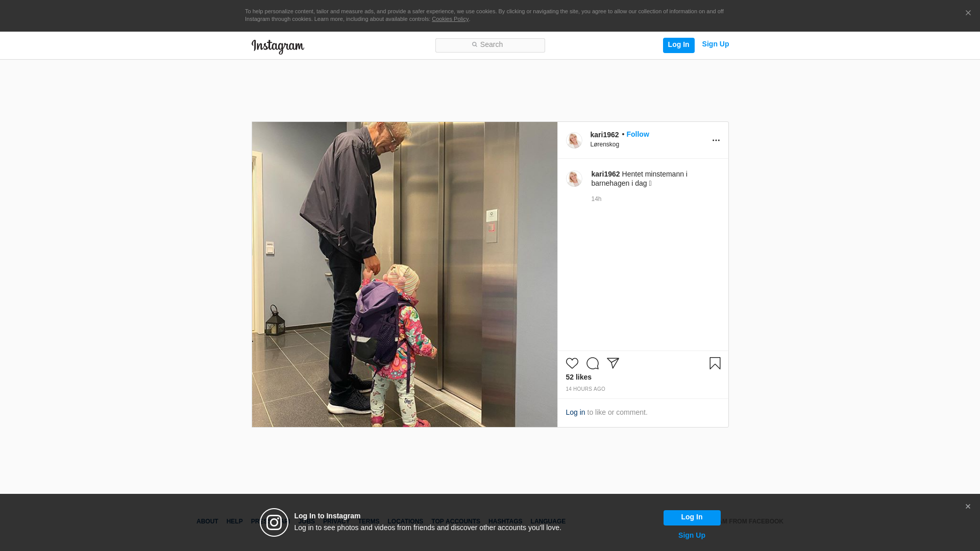Click kari1962 username in post header

point(604,135)
